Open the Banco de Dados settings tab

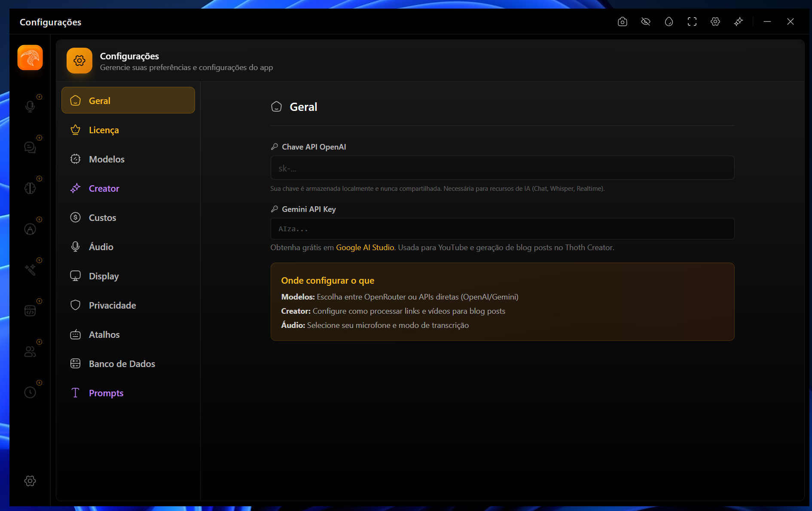[x=128, y=364]
